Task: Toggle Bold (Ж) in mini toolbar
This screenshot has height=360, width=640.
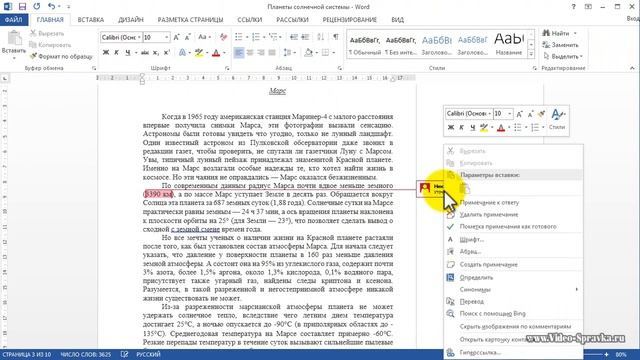Action: pos(451,128)
